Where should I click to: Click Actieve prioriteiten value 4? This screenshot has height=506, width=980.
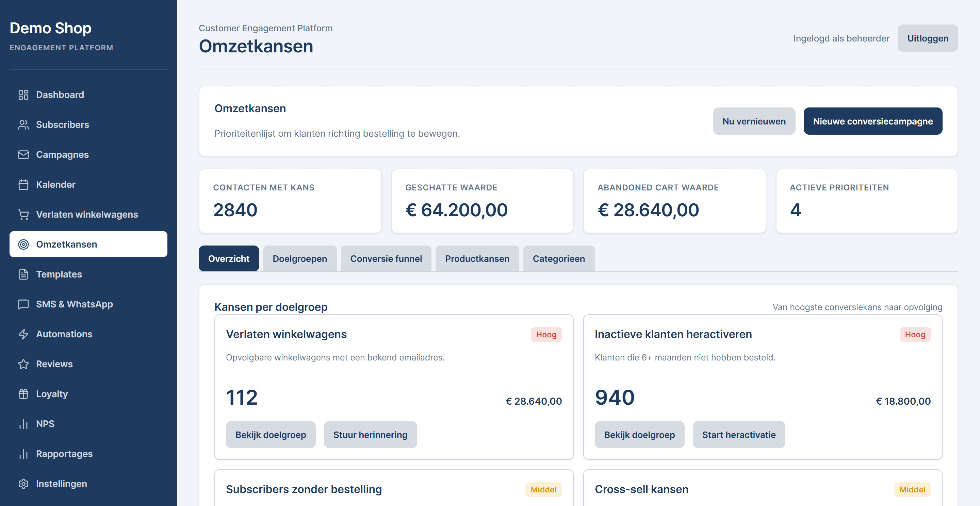(796, 210)
